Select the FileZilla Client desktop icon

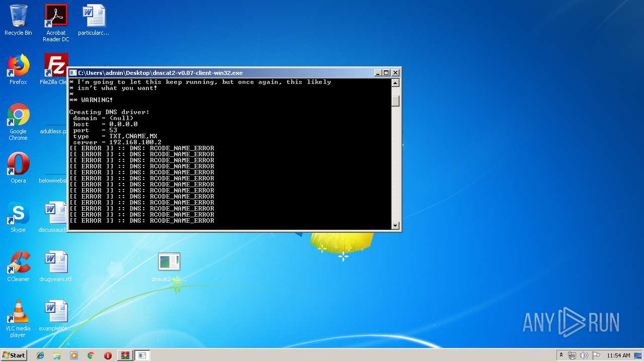click(x=54, y=69)
